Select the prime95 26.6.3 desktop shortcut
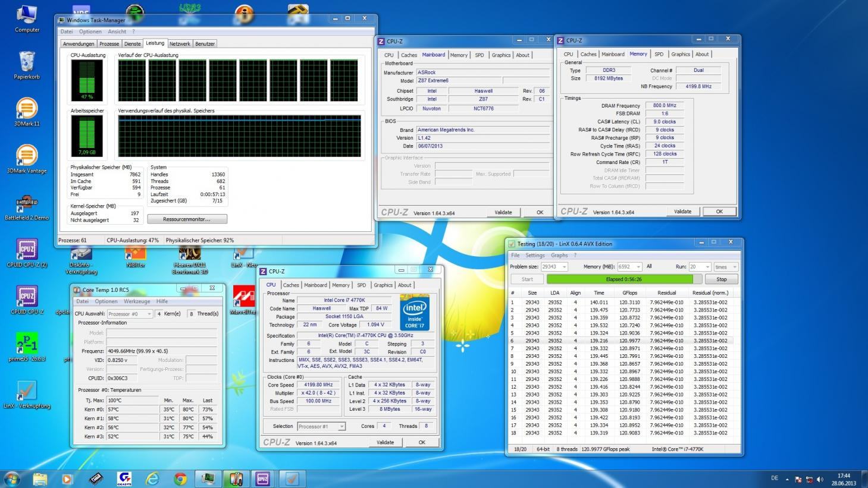The height and width of the screenshot is (488, 868). pos(27,347)
